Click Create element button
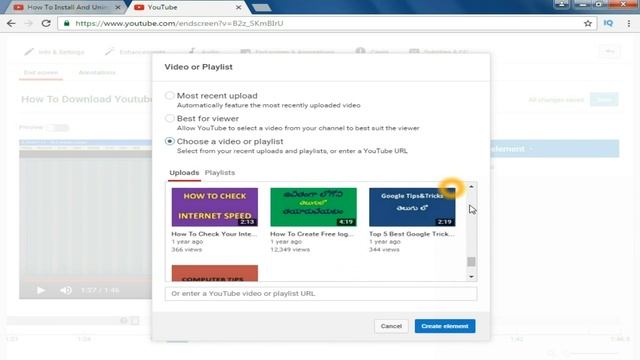The height and width of the screenshot is (360, 640). pos(445,326)
